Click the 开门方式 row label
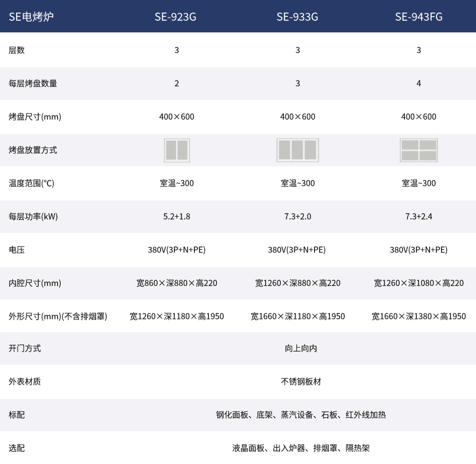The image size is (476, 464). pyautogui.click(x=25, y=348)
